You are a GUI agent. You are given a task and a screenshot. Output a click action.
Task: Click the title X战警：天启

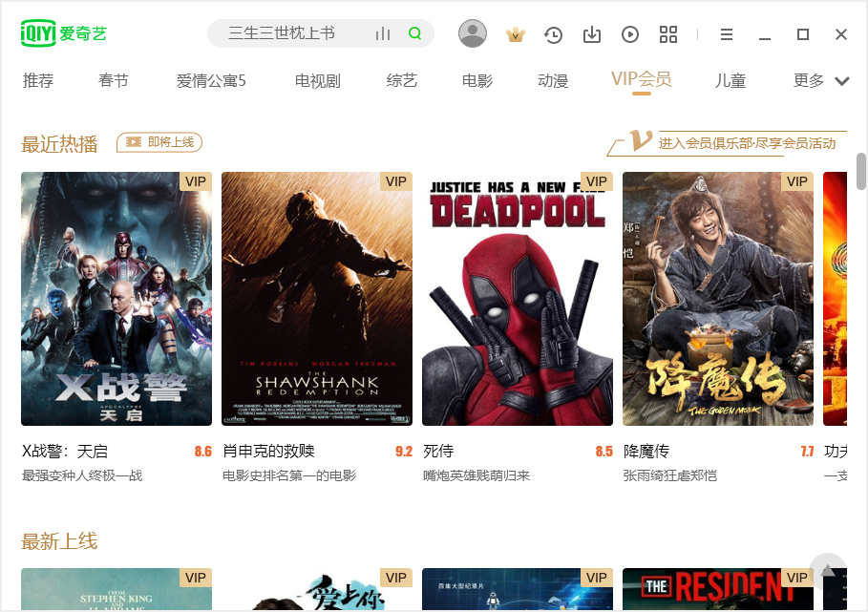(65, 452)
